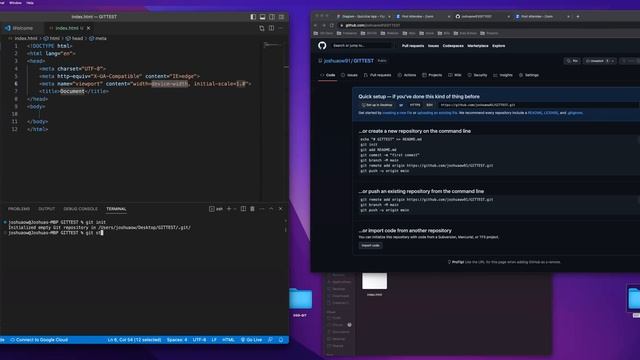This screenshot has height=360, width=640.
Task: Click Ln 6, Col 54 cursor position in status bar
Action: point(134,340)
